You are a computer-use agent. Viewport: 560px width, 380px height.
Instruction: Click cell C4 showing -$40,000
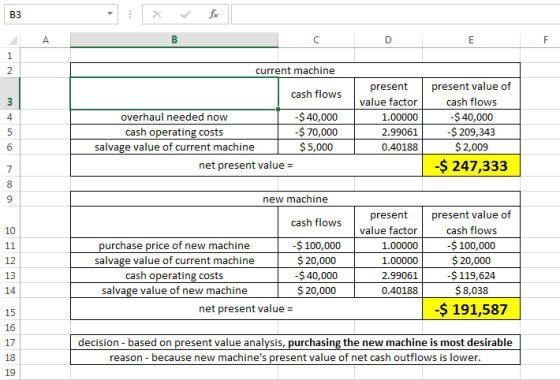(316, 117)
